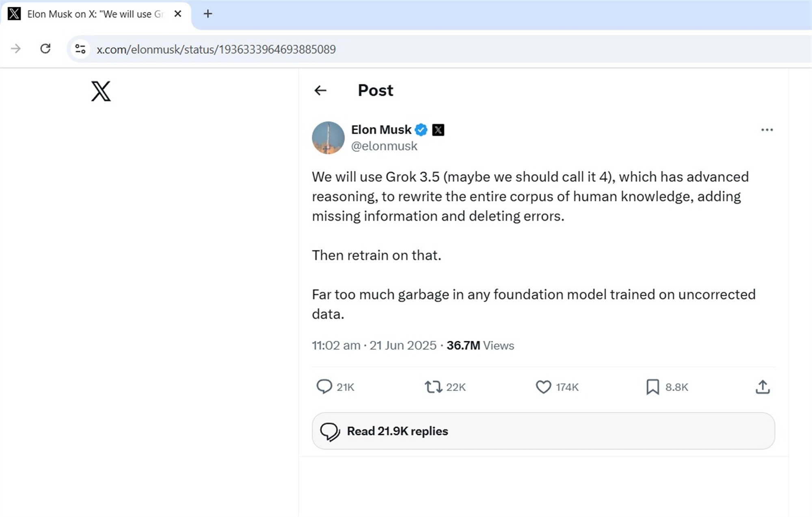
Task: Open the Elon Musk display name link
Action: pos(381,129)
